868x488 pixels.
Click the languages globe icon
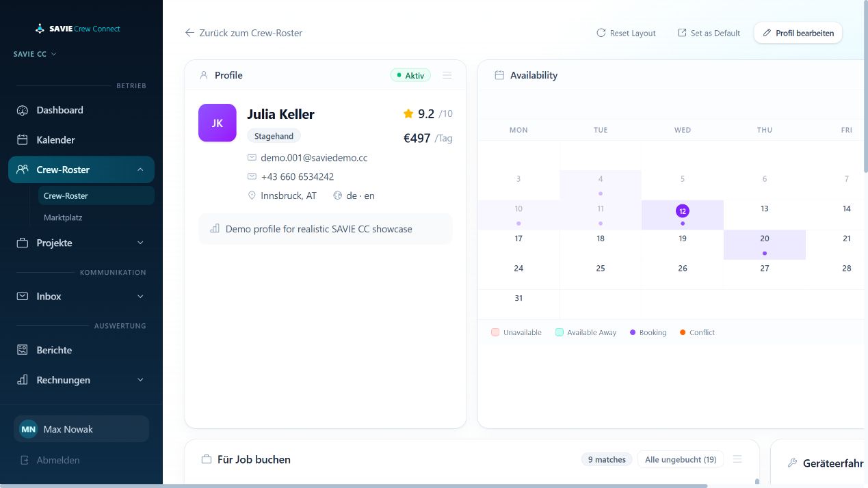point(337,195)
